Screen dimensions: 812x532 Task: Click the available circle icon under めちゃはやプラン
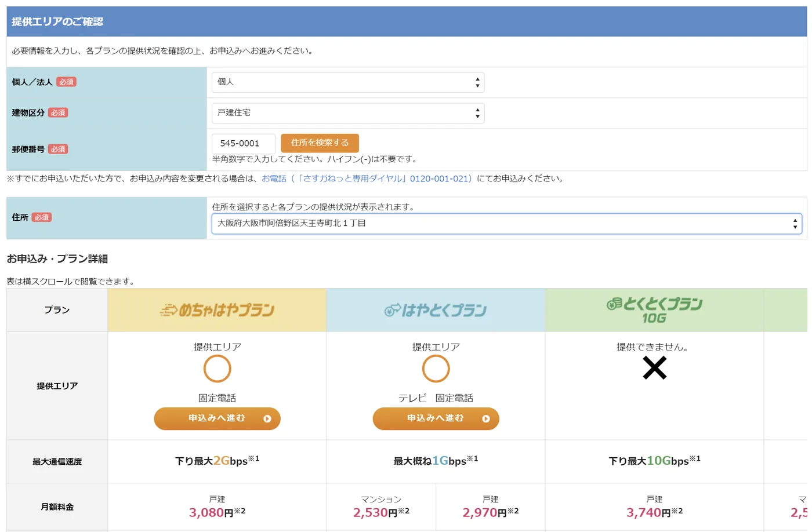[217, 369]
